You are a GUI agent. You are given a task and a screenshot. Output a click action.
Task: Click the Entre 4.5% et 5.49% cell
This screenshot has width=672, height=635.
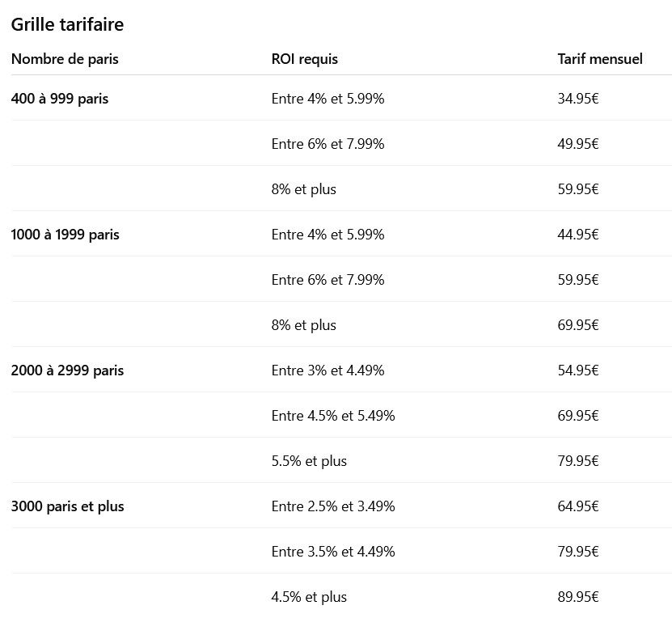pos(333,416)
